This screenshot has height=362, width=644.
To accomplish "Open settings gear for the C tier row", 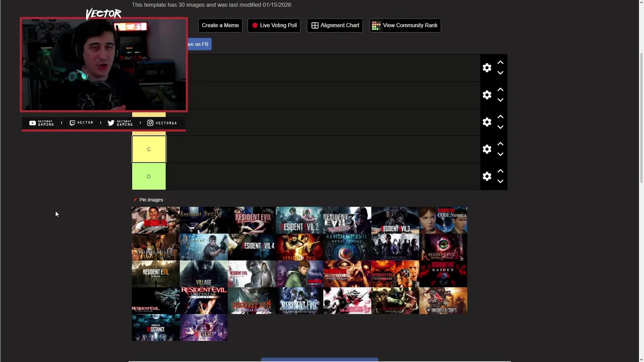I will [x=487, y=149].
